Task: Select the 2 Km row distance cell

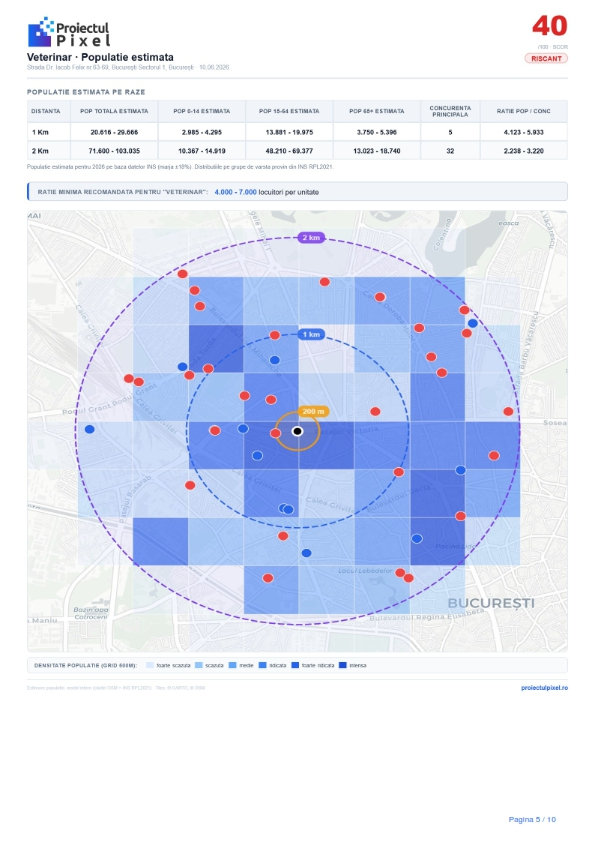Action: point(49,151)
